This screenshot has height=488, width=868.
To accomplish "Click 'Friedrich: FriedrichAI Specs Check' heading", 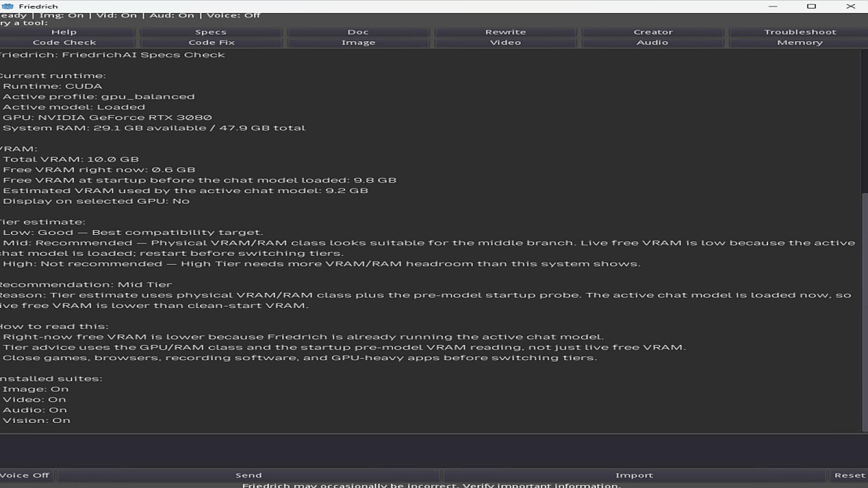I will point(112,55).
